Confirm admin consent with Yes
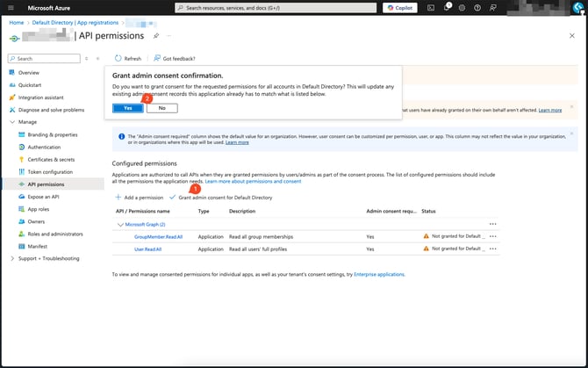Screen dimensions: 588x368 coord(127,108)
